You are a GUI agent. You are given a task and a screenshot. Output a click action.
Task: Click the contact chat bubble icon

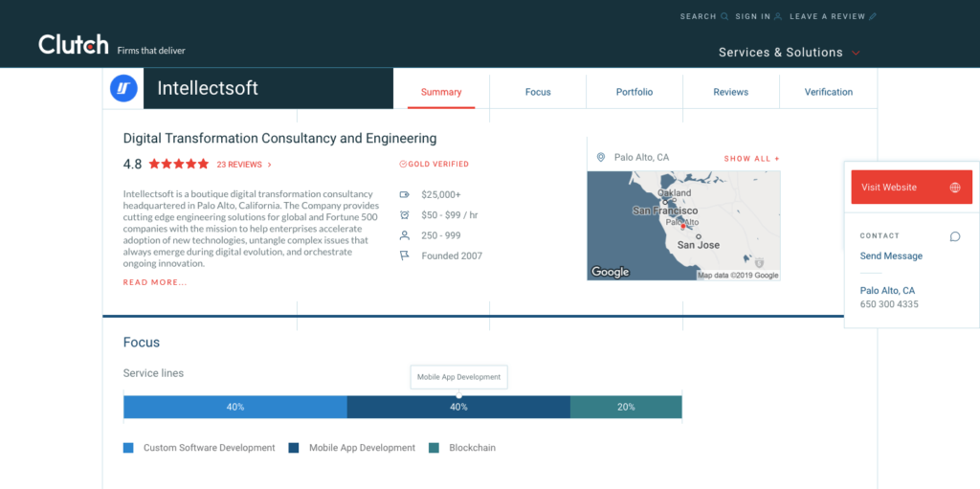point(955,236)
